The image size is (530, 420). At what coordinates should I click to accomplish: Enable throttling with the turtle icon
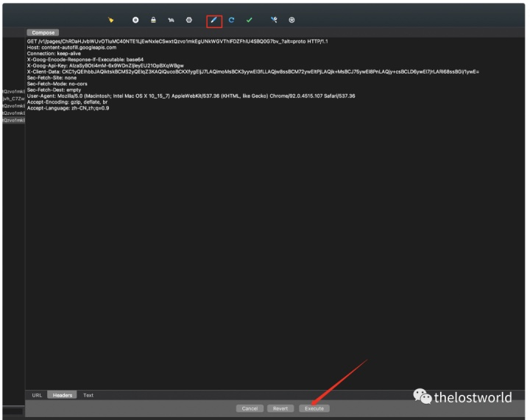point(171,20)
